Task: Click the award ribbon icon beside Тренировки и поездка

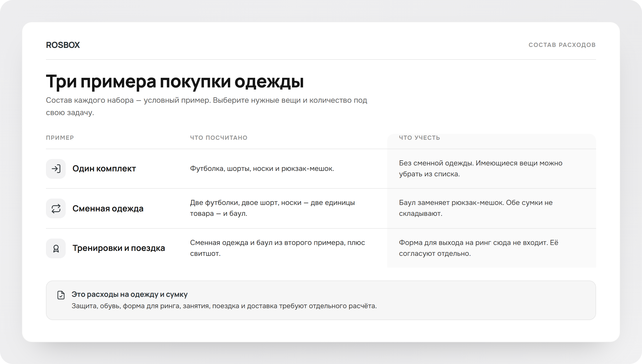Action: coord(56,248)
